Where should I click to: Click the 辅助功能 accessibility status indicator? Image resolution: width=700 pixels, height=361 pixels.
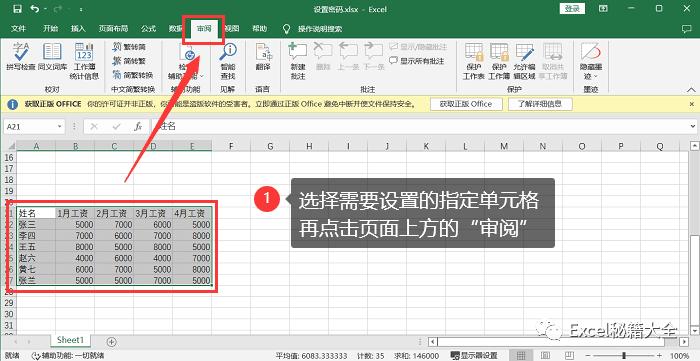68,356
